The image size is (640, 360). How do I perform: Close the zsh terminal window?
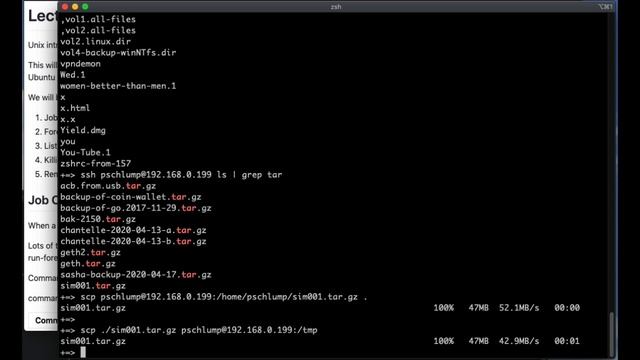pos(65,7)
